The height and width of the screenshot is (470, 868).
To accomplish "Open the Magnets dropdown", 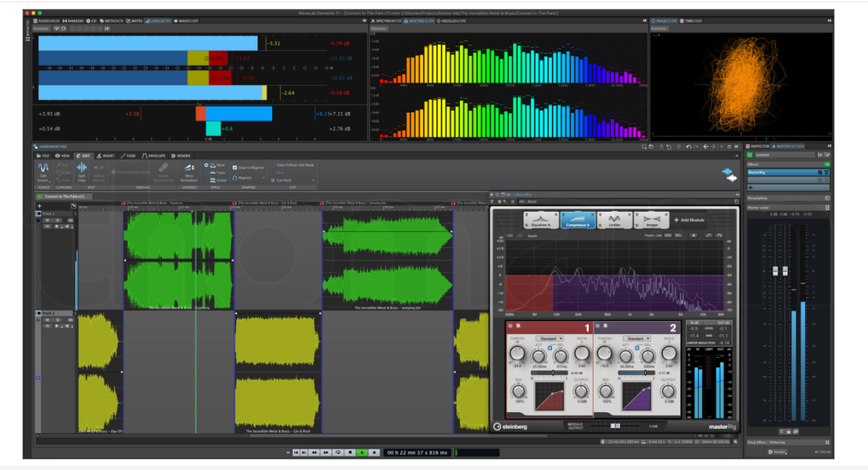I will 249,178.
